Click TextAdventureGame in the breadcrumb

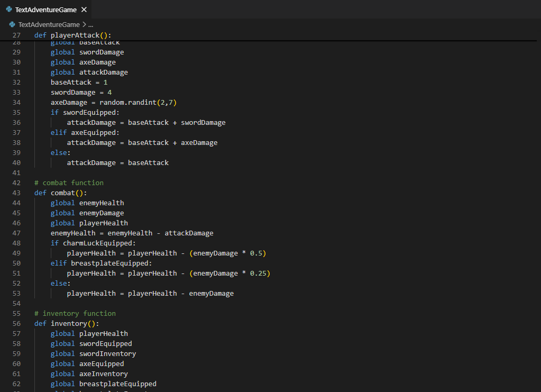[x=49, y=24]
